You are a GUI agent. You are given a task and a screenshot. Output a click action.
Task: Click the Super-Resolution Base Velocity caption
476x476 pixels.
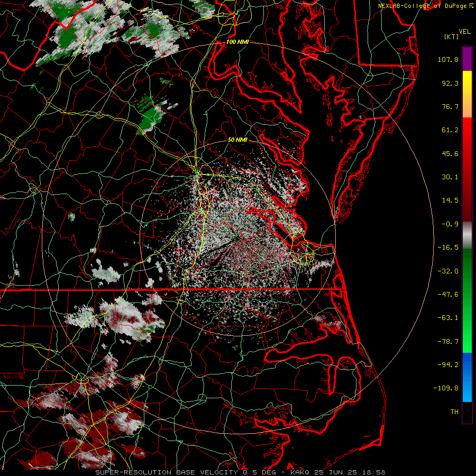click(241, 472)
